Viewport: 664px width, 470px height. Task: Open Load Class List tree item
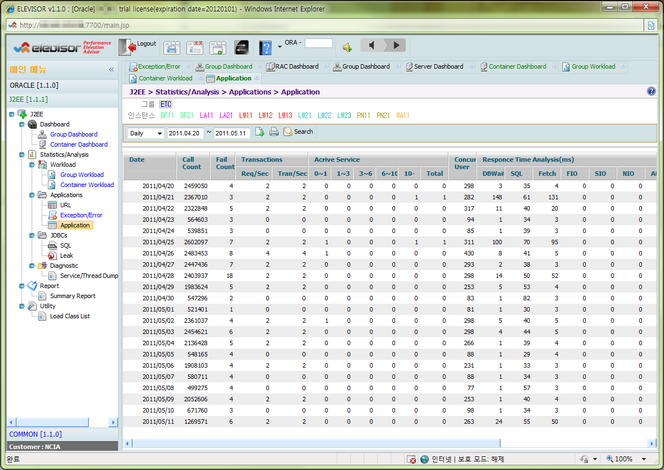tap(70, 316)
